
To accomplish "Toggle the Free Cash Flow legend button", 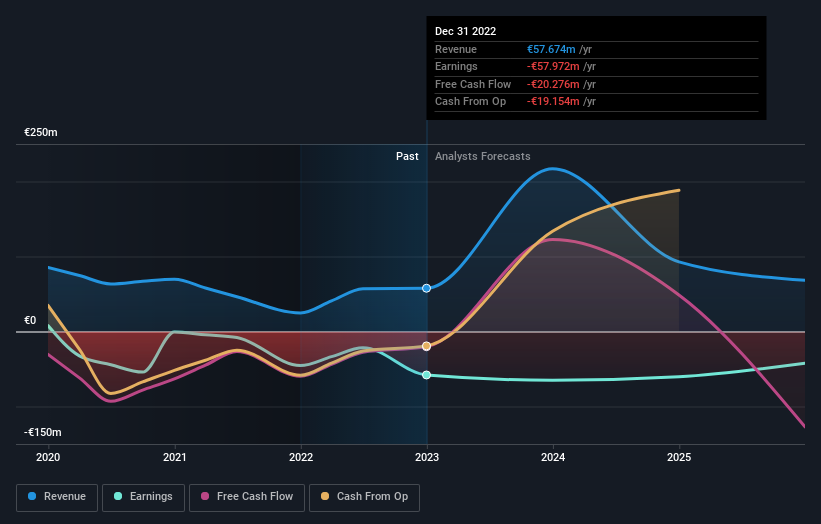I will tap(247, 497).
